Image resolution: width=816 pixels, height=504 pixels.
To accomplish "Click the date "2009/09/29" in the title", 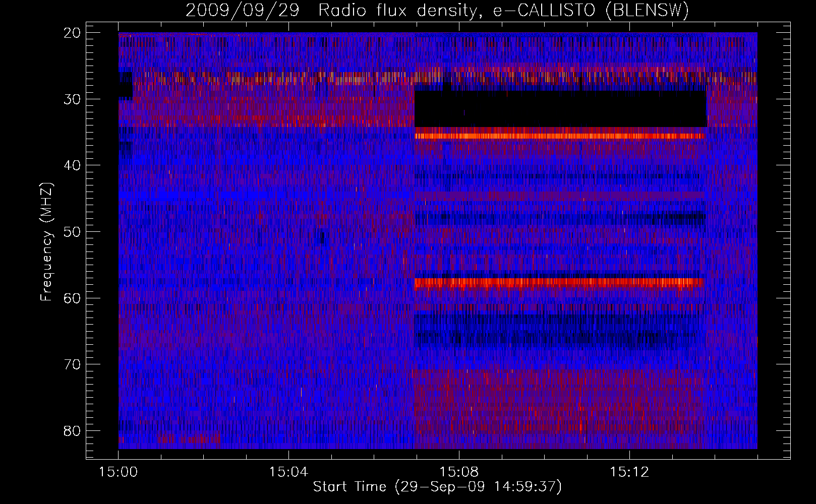I will coord(242,11).
